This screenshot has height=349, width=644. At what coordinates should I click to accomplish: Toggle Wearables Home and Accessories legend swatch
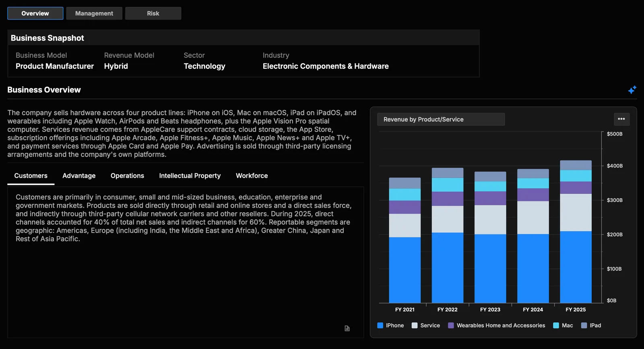tap(451, 325)
